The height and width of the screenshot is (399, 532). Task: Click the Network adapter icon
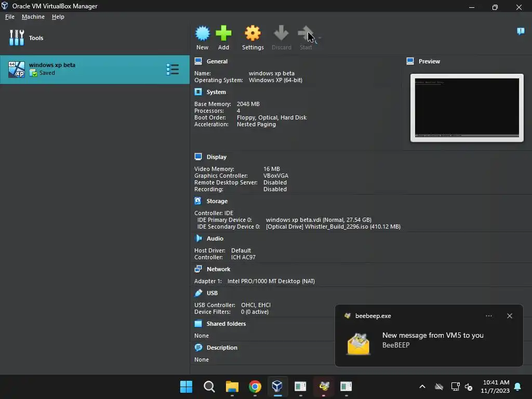tap(198, 269)
